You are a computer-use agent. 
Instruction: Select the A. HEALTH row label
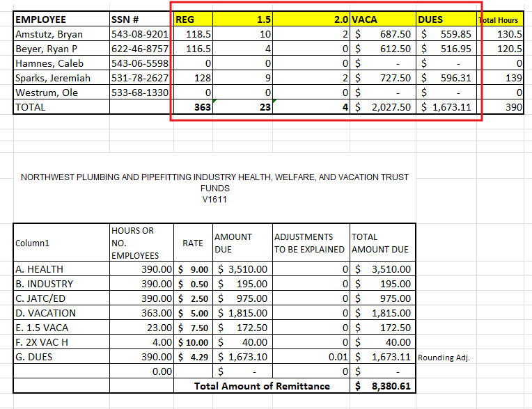(61, 268)
